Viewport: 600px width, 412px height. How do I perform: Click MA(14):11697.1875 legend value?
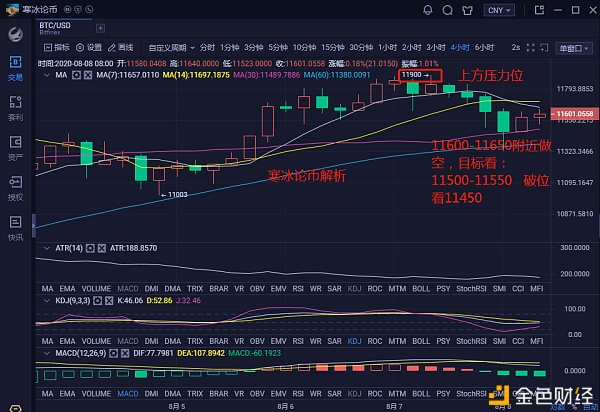click(196, 75)
